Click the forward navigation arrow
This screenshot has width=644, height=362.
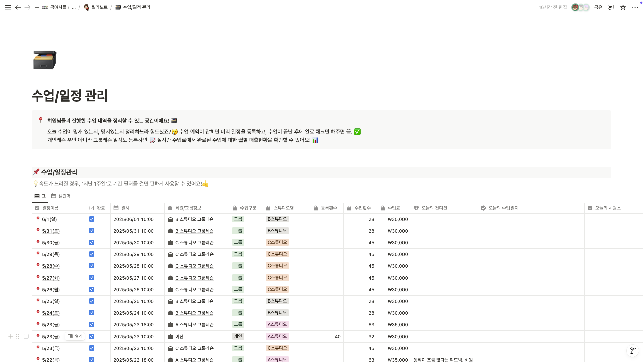[x=28, y=7]
